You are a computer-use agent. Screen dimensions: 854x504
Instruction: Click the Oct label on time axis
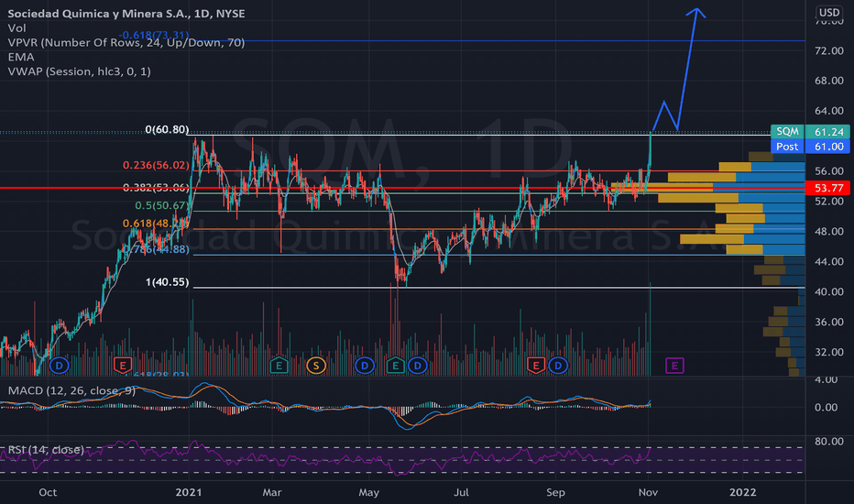[48, 493]
